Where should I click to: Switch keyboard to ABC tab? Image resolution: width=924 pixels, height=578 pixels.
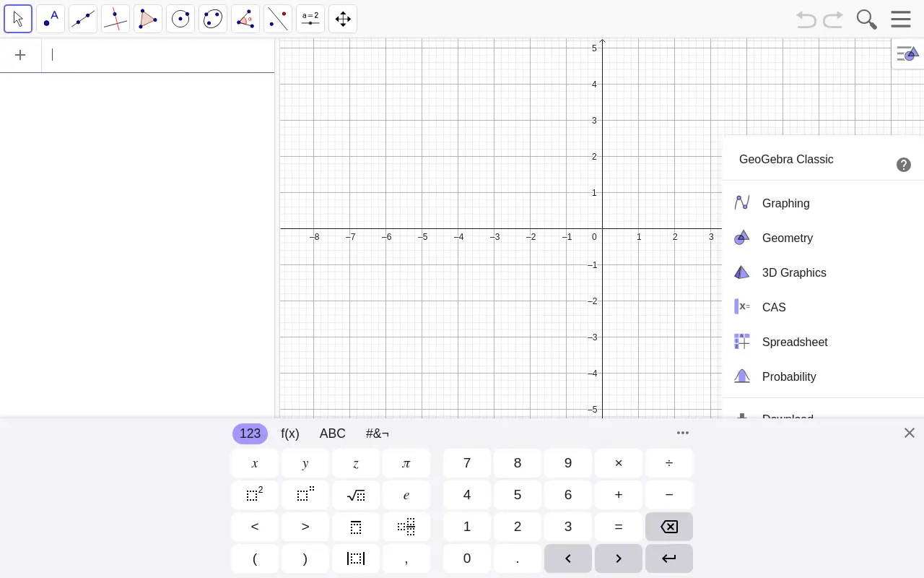point(333,433)
